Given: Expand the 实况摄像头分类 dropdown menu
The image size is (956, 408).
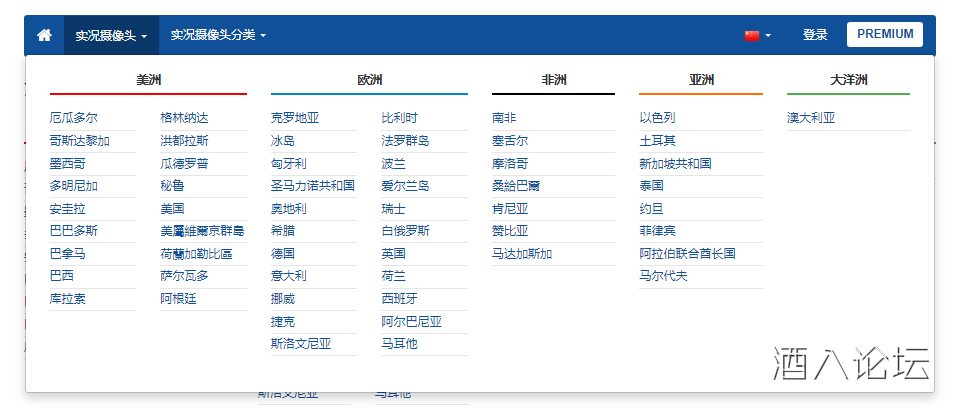Looking at the screenshot, I should [218, 35].
